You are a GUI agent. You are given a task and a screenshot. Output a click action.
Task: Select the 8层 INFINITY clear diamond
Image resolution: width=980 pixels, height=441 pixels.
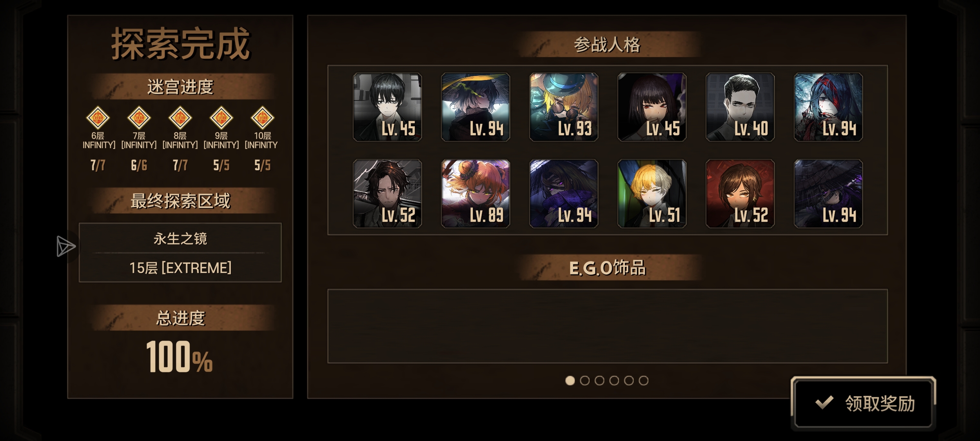click(180, 118)
